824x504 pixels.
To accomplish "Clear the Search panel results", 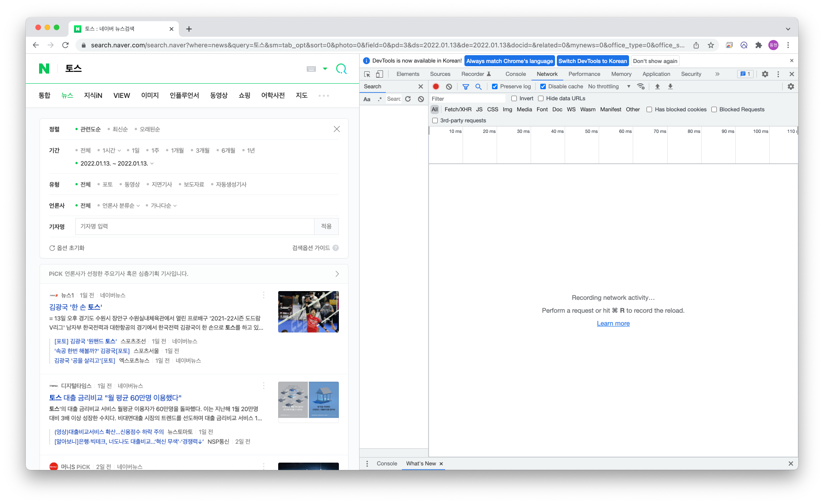I will [x=421, y=99].
